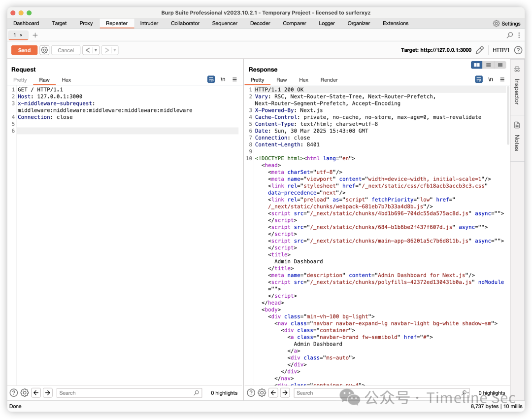The width and height of the screenshot is (532, 419).
Task: Click the response pane vertical scrollbar
Action: 507,115
